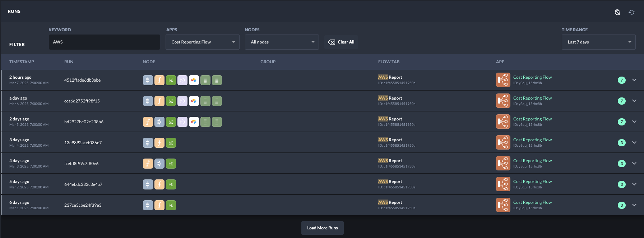Click the green chart node in run 13e9892acef036e7
The image size is (644, 238).
pyautogui.click(x=171, y=143)
